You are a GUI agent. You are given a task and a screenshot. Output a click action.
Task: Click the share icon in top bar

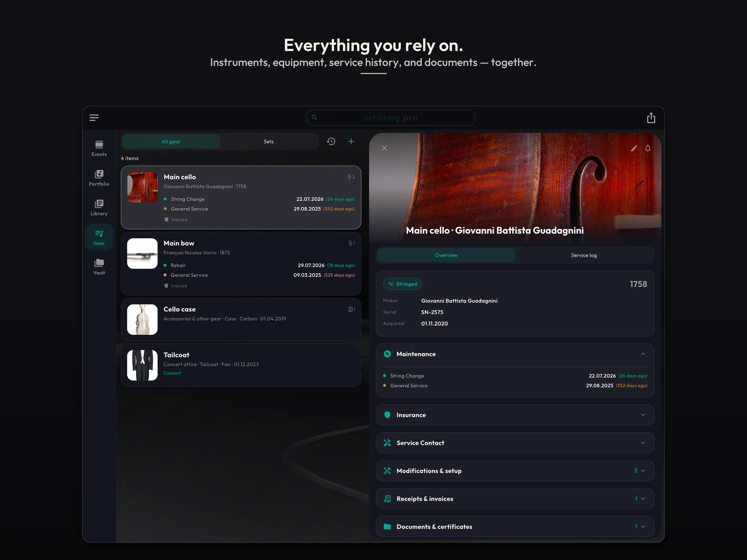[651, 118]
